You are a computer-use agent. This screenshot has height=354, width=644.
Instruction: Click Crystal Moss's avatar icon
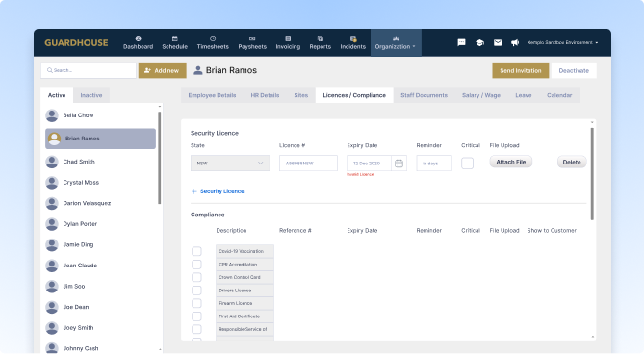(52, 183)
